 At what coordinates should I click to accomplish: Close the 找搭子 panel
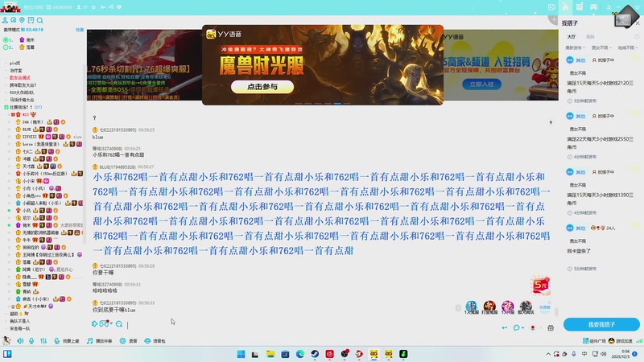638,23
